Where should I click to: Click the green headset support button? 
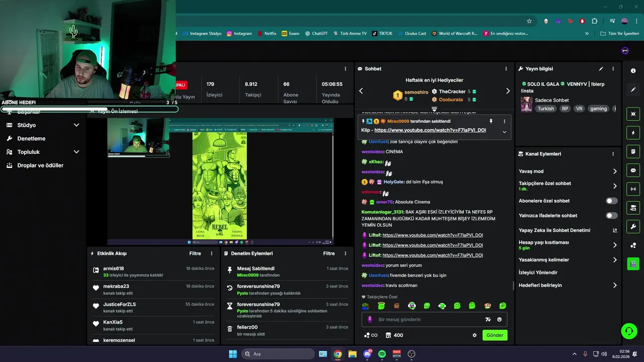pyautogui.click(x=629, y=331)
